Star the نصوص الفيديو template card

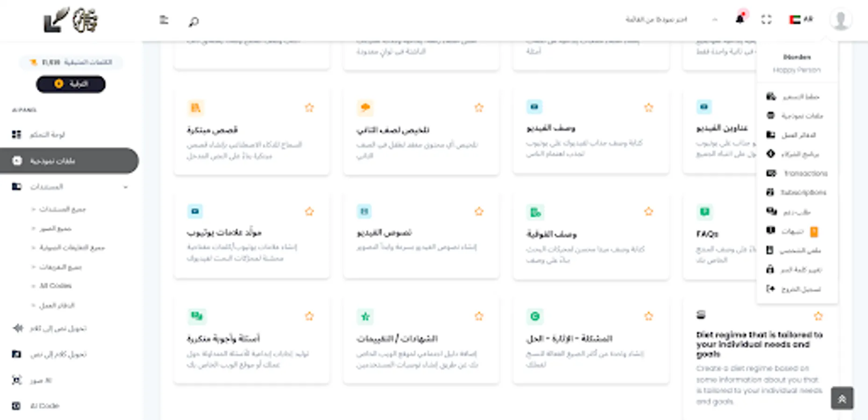click(479, 211)
